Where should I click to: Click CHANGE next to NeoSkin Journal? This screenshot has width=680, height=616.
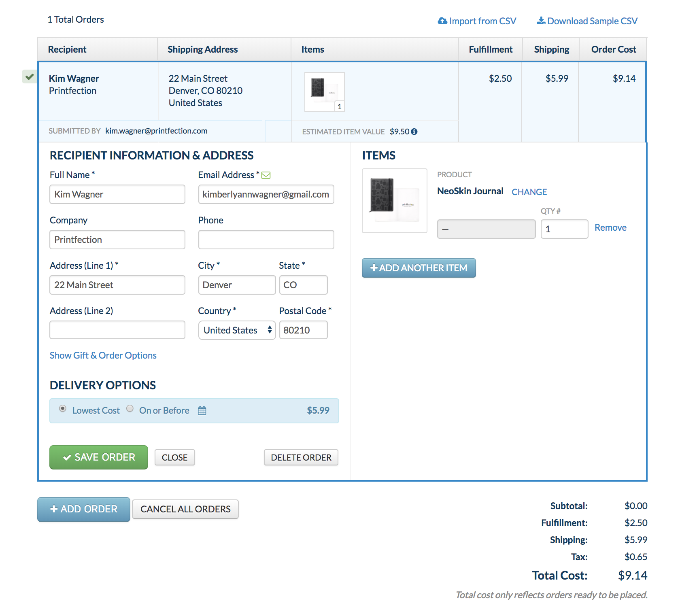click(x=529, y=192)
